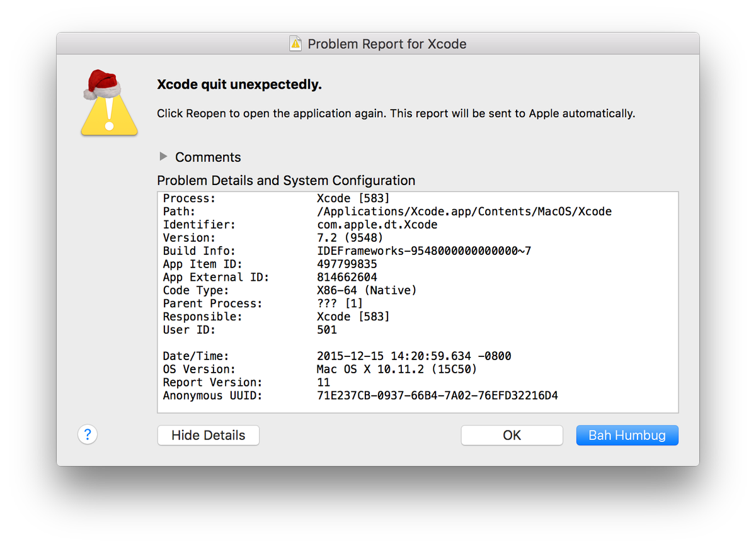The image size is (756, 547).
Task: Click App External ID value 814662604
Action: pyautogui.click(x=346, y=278)
